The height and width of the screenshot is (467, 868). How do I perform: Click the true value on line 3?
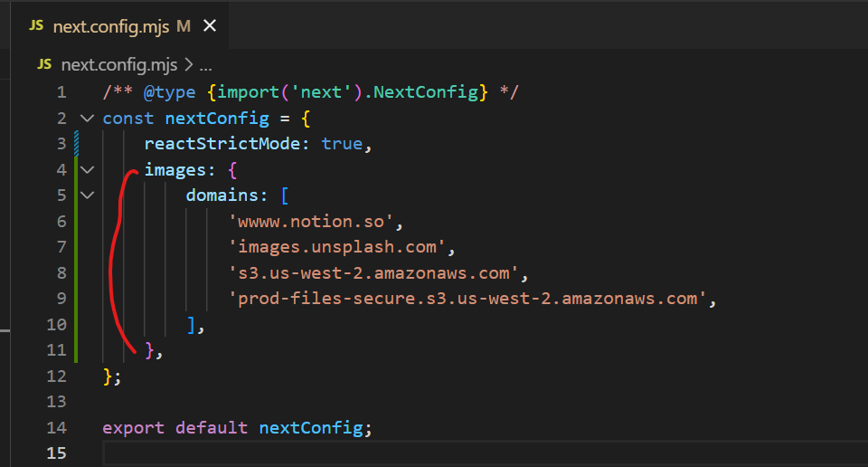[342, 144]
